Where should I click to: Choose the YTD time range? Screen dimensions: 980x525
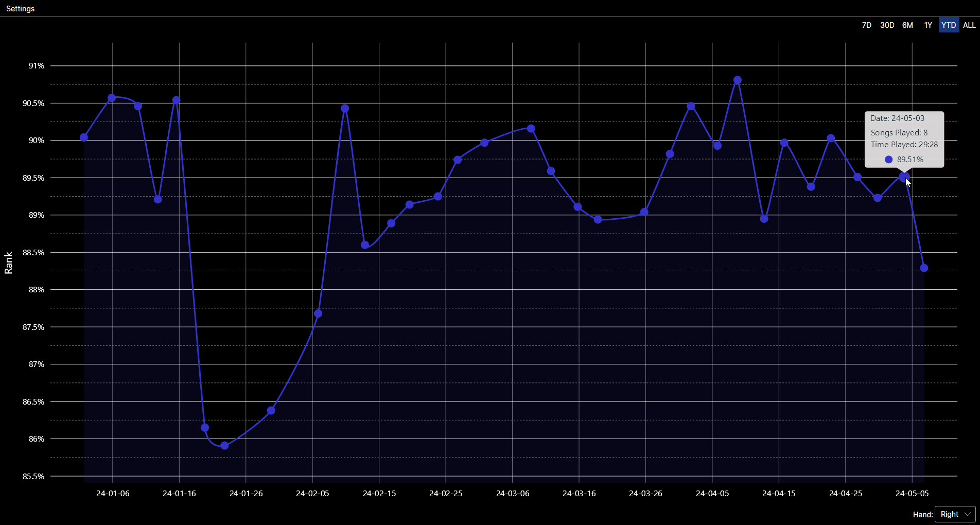tap(949, 25)
